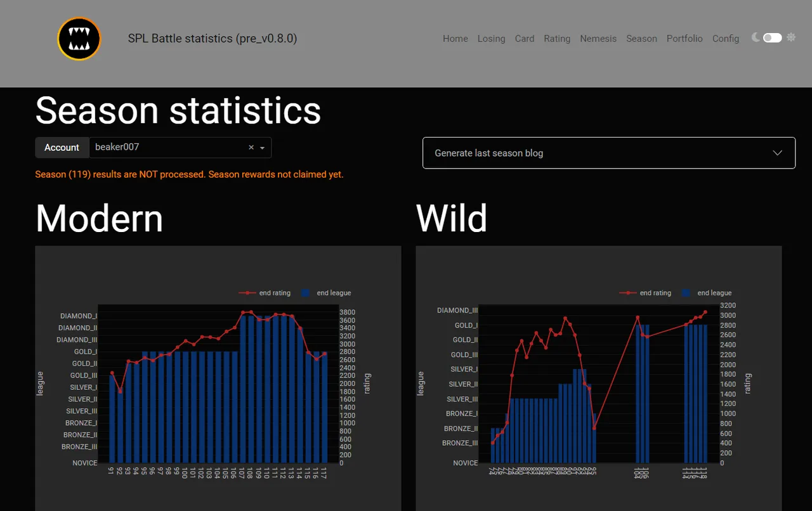The height and width of the screenshot is (511, 812).
Task: Open the Card page
Action: pos(525,39)
